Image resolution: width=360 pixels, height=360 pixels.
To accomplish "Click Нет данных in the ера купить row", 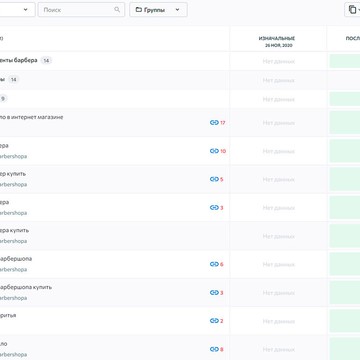I will click(279, 236).
